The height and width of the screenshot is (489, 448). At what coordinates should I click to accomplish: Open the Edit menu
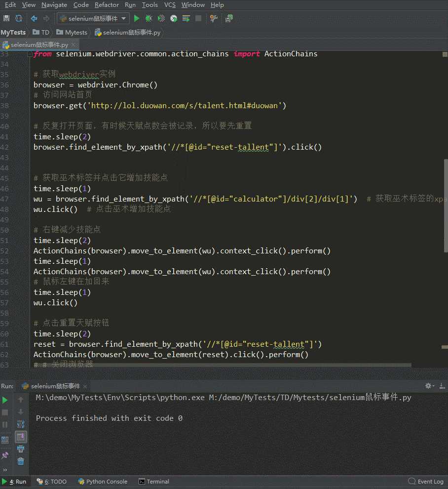pos(10,4)
